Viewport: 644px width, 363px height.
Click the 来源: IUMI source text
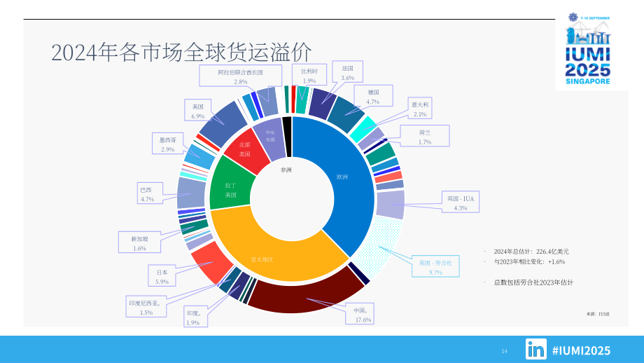[598, 314]
